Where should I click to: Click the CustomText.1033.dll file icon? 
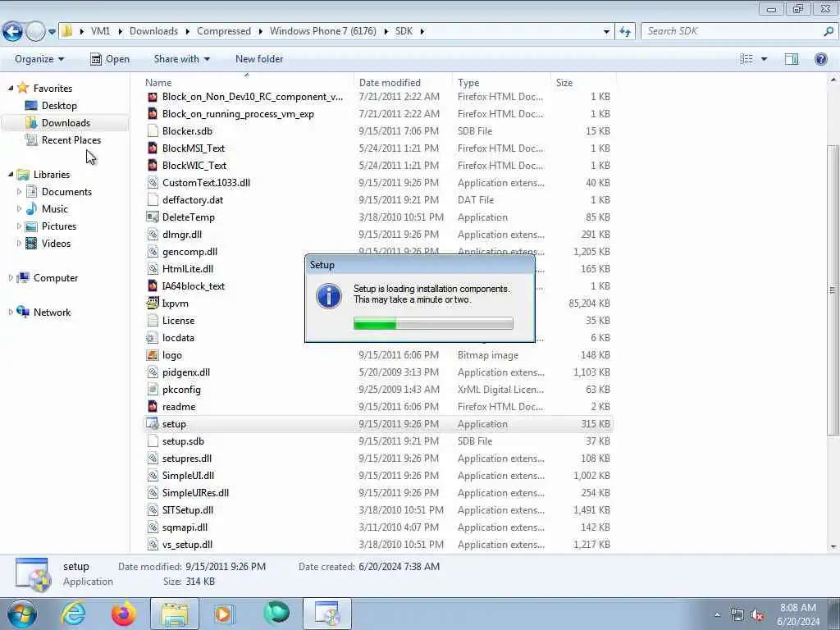click(x=153, y=183)
